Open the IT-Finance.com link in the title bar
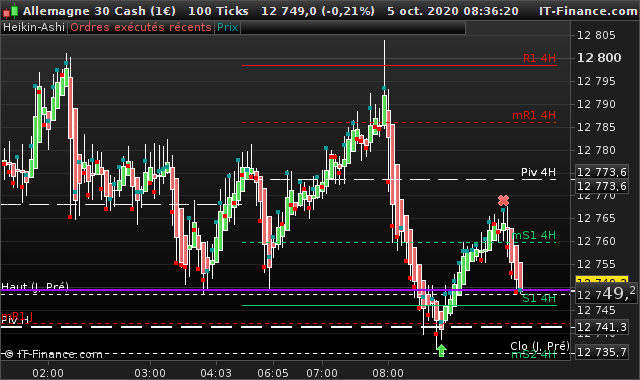This screenshot has height=380, width=640. coord(588,11)
